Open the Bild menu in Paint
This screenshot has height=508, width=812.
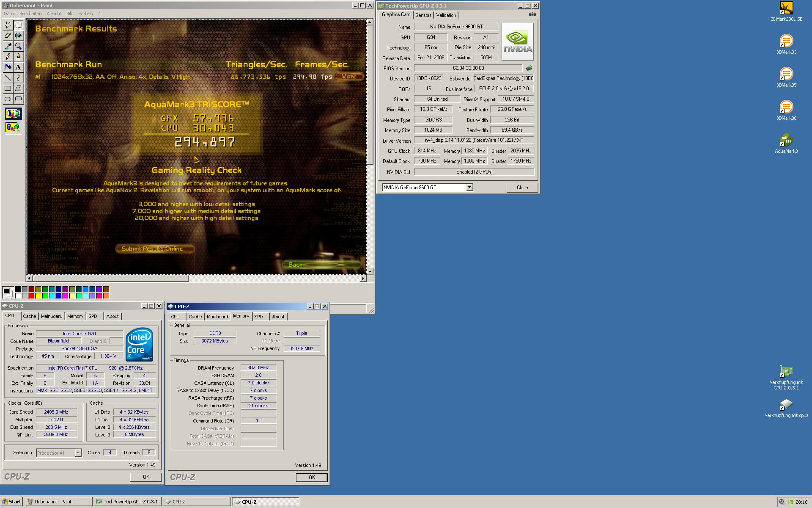coord(70,14)
